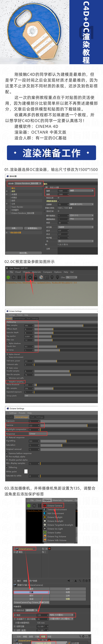Viewport: 103px width, 644px height.
Task: Select the 坐标 tab of the camera attributes
Action: pyautogui.click(x=68, y=589)
